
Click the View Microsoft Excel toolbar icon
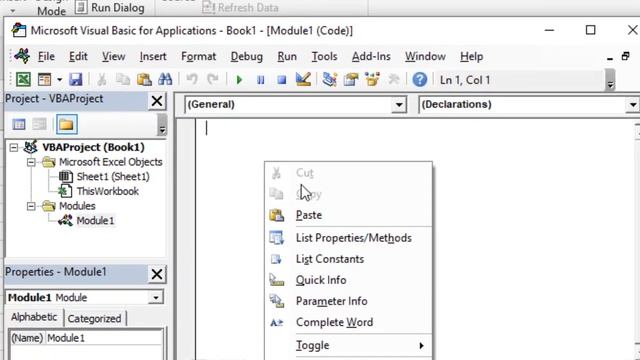coord(23,79)
